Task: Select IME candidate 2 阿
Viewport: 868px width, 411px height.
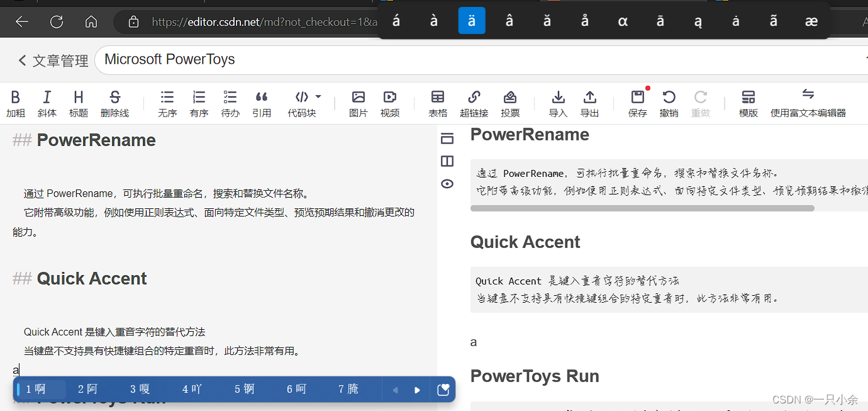Action: 88,390
